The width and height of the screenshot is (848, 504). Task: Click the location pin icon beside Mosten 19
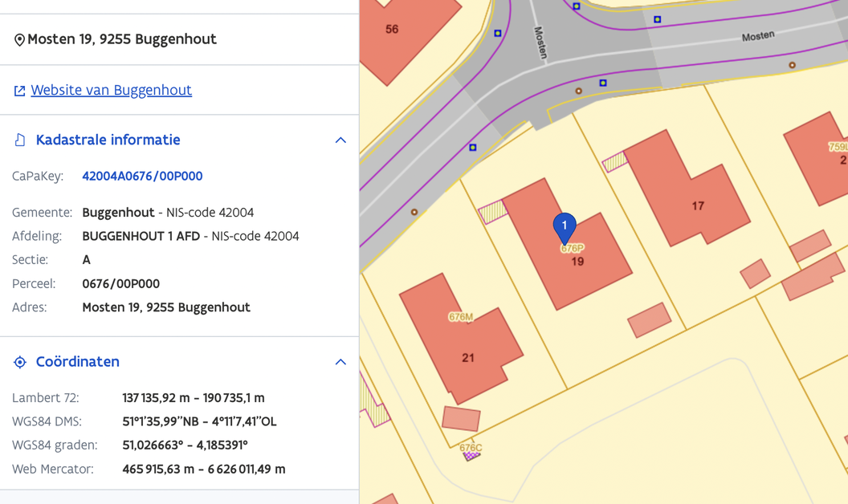[19, 40]
